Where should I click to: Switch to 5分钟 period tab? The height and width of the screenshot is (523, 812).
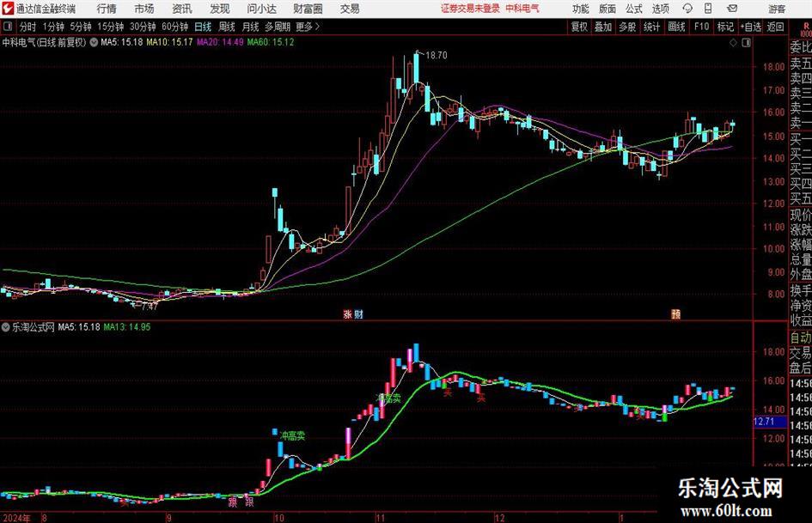click(81, 27)
